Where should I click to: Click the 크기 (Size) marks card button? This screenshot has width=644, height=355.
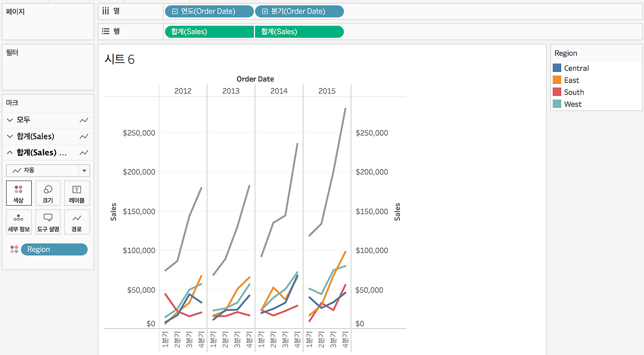pyautogui.click(x=48, y=193)
